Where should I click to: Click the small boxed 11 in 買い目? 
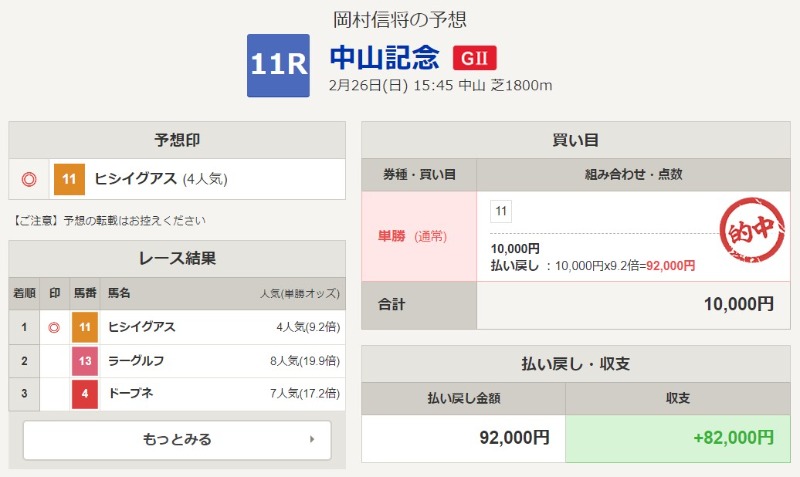tap(501, 211)
